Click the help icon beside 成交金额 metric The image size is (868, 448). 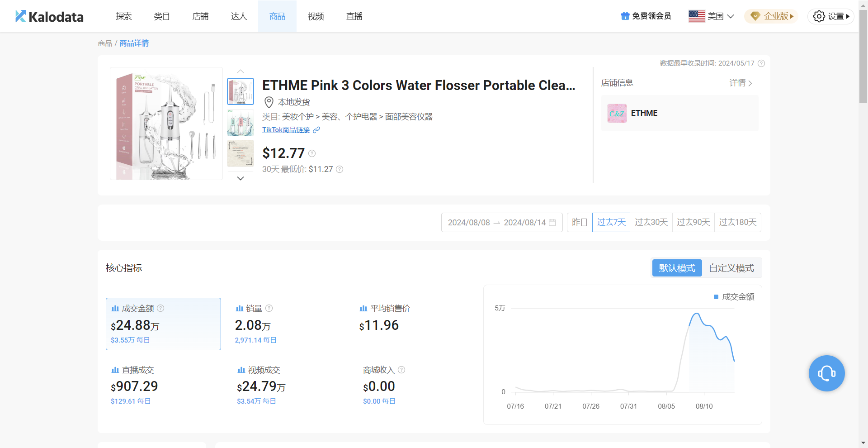coord(160,308)
